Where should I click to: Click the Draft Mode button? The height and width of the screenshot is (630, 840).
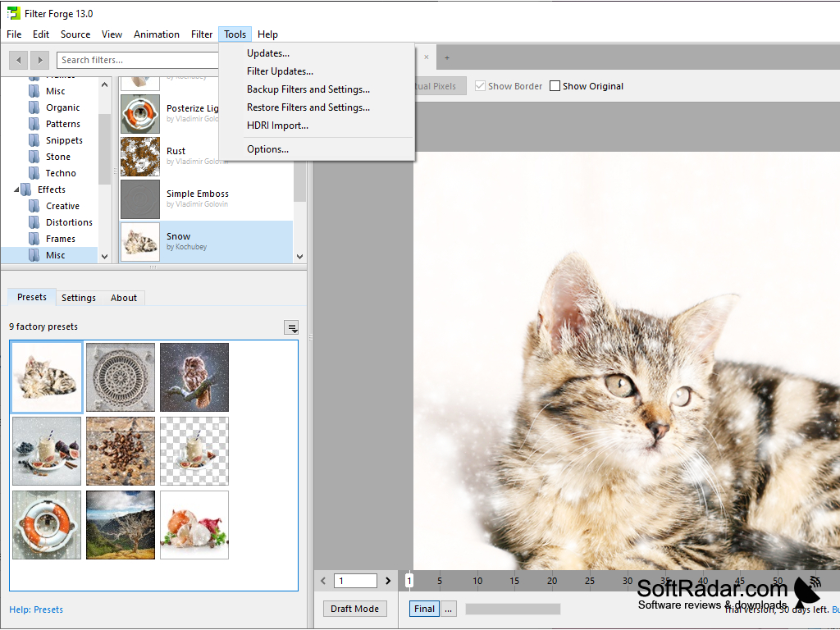point(354,609)
